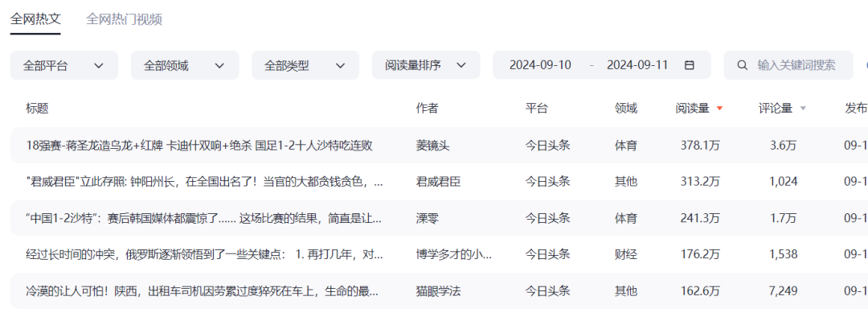
Task: Click comment count 3.6万
Action: [784, 146]
